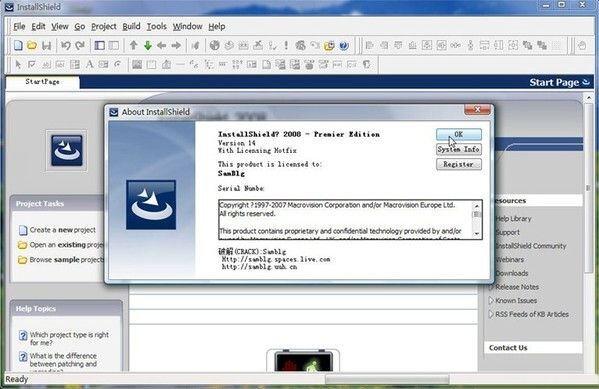
Task: Click the InstallShield Community link
Action: click(531, 246)
